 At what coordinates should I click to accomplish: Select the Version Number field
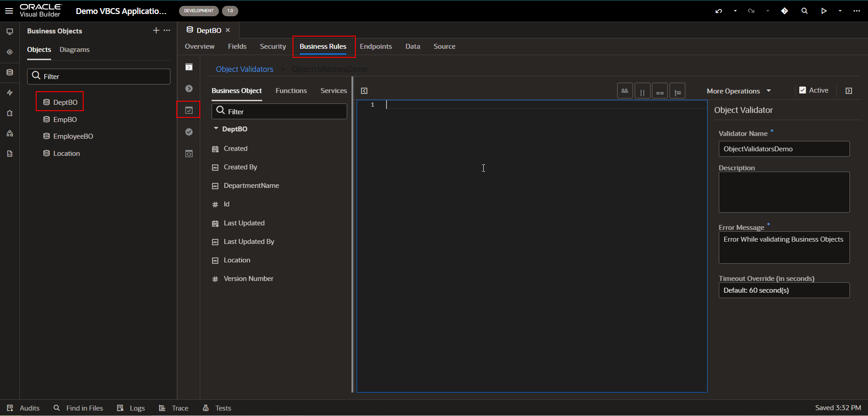click(243, 279)
